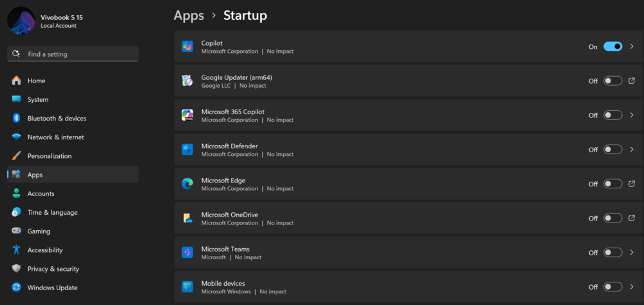Click the Microsoft 365 Copilot app icon

click(x=187, y=115)
